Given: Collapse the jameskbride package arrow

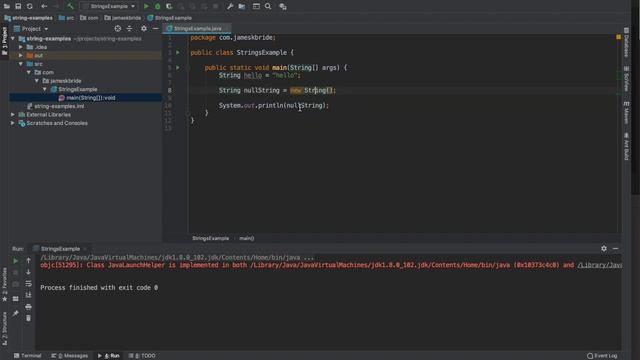Looking at the screenshot, I should click(x=37, y=81).
